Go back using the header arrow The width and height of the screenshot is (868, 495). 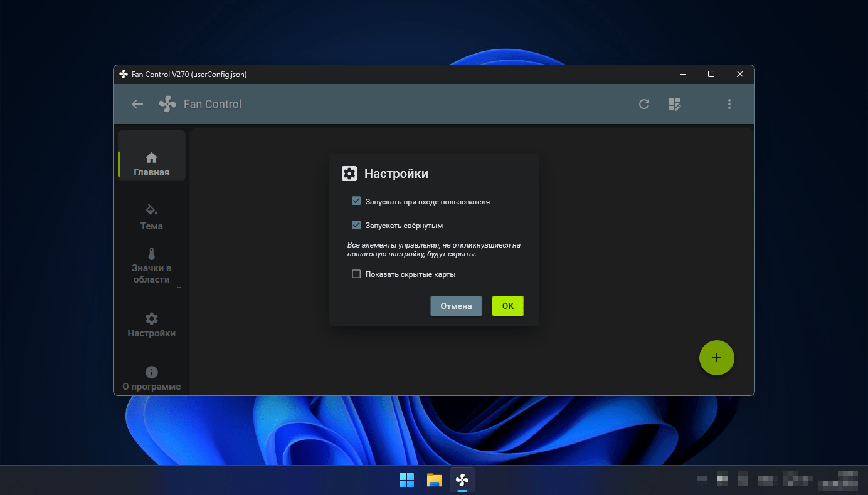(137, 104)
